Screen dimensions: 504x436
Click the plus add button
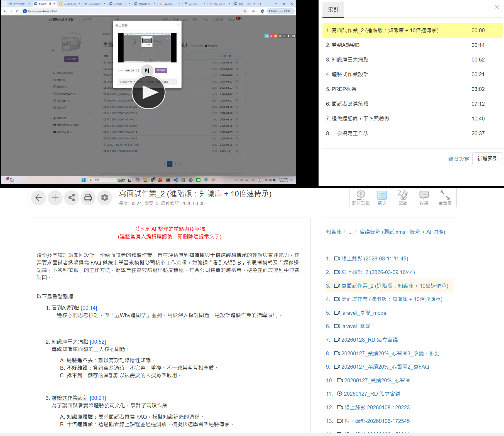click(55, 198)
